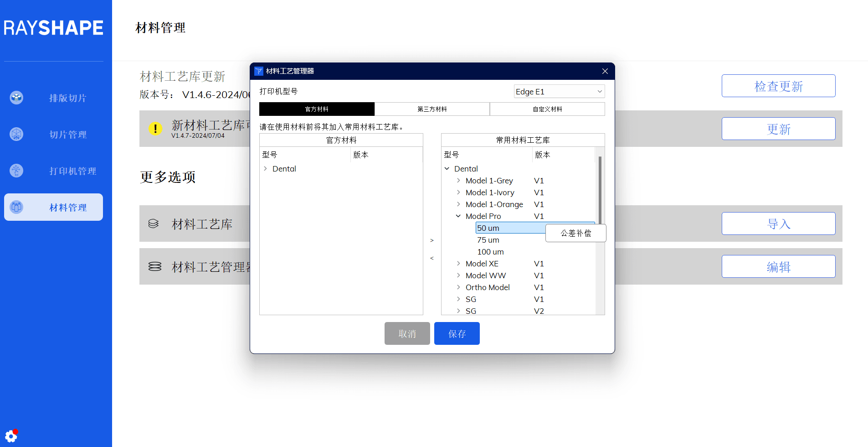Click the 材料管理 sidebar icon

tap(16, 207)
